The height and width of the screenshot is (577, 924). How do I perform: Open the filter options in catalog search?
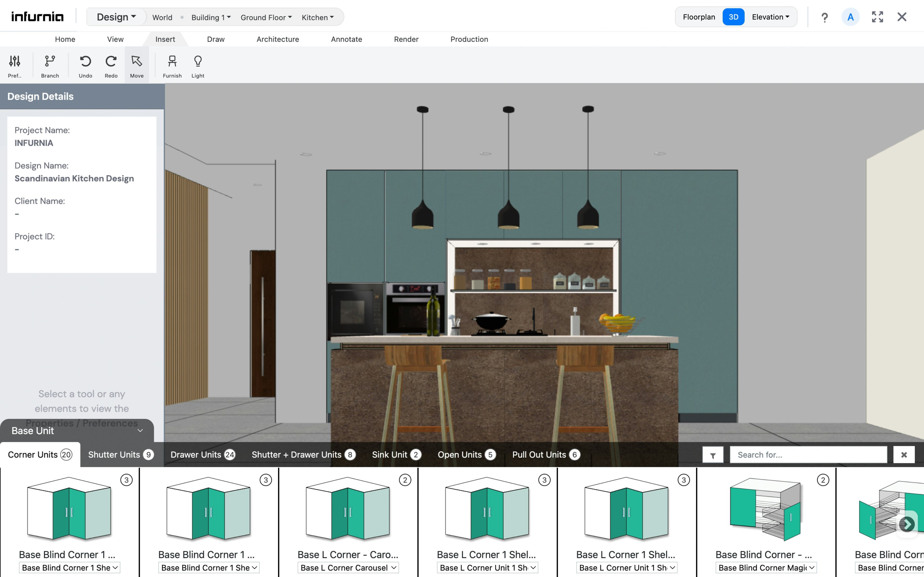pyautogui.click(x=712, y=454)
